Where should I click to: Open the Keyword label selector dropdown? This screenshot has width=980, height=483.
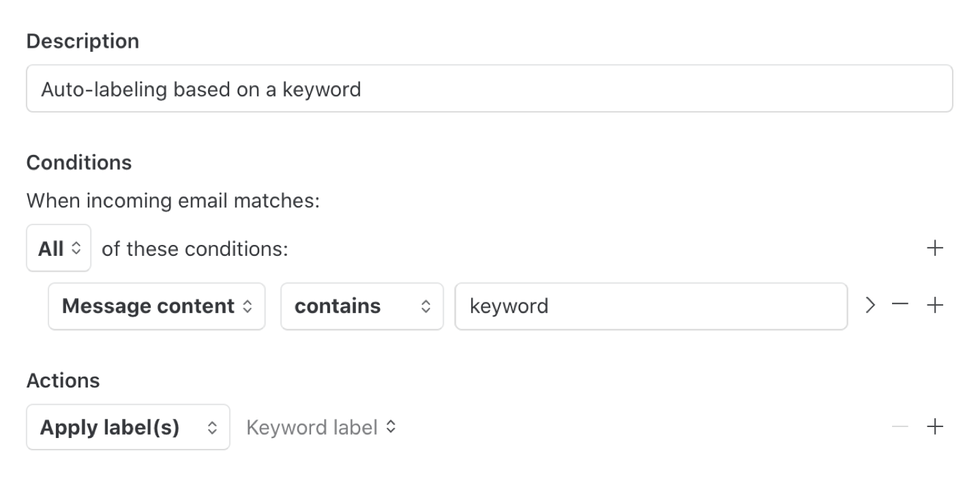tap(320, 427)
